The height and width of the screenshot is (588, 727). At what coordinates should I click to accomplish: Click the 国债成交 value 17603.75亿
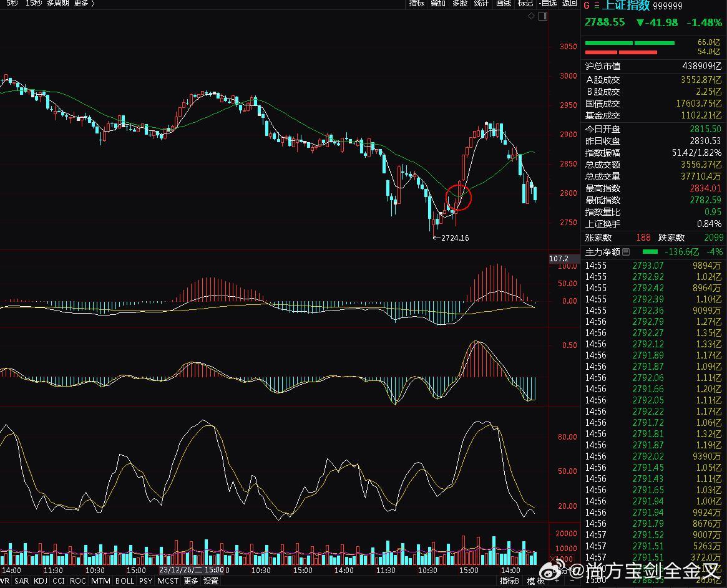click(x=699, y=104)
